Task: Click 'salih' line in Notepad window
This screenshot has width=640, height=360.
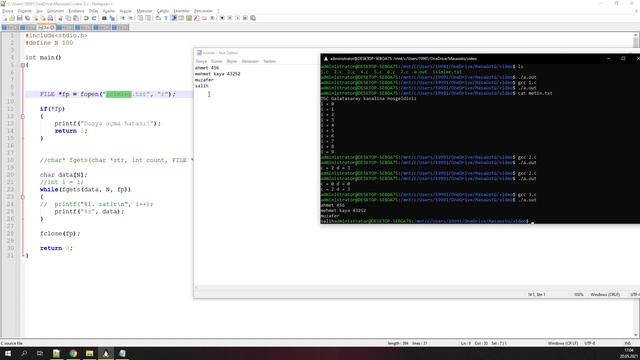Action: 202,86
